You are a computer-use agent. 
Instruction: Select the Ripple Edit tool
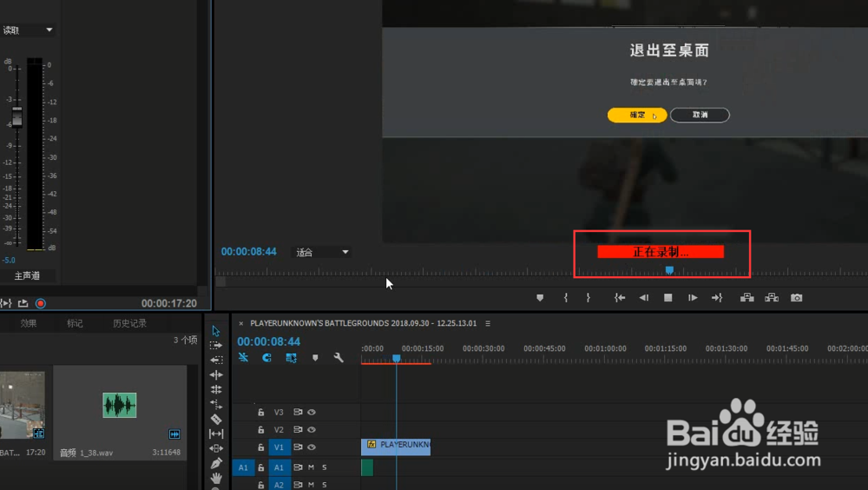tap(216, 374)
